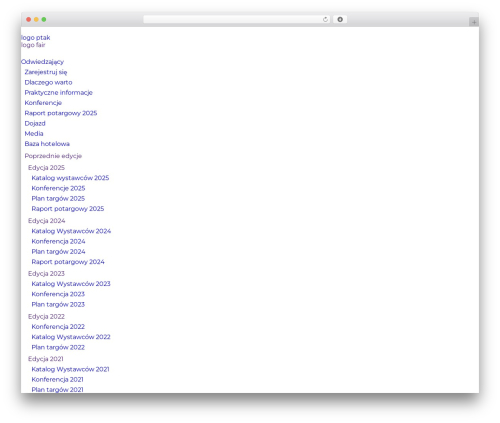Open 'Plan targów 2023'
The width and height of the screenshot is (500, 423).
click(x=58, y=305)
